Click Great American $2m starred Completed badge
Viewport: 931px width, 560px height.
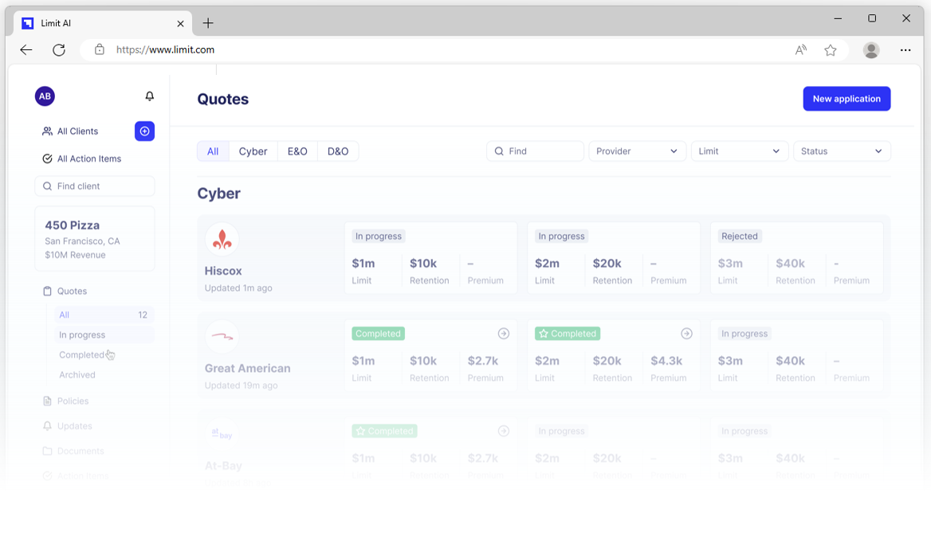point(568,334)
